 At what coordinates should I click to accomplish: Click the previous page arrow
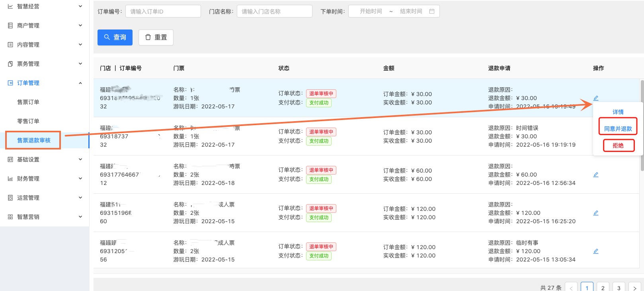(x=571, y=288)
